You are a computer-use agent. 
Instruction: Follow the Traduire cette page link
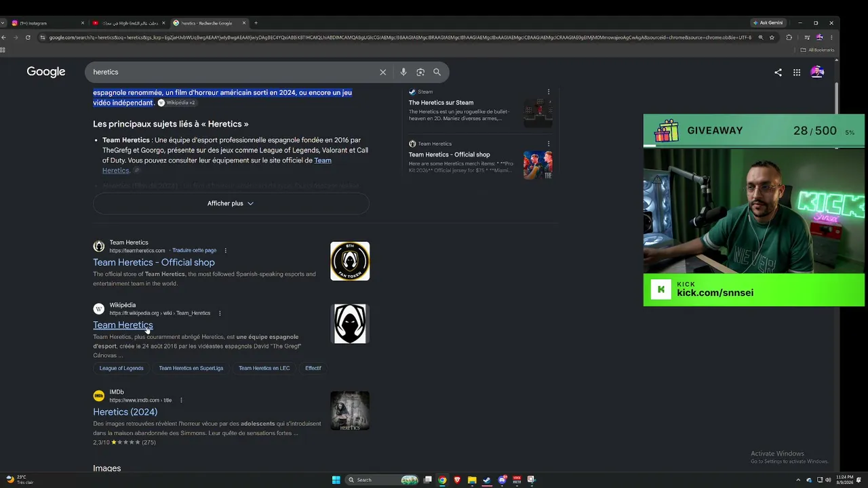click(x=195, y=251)
